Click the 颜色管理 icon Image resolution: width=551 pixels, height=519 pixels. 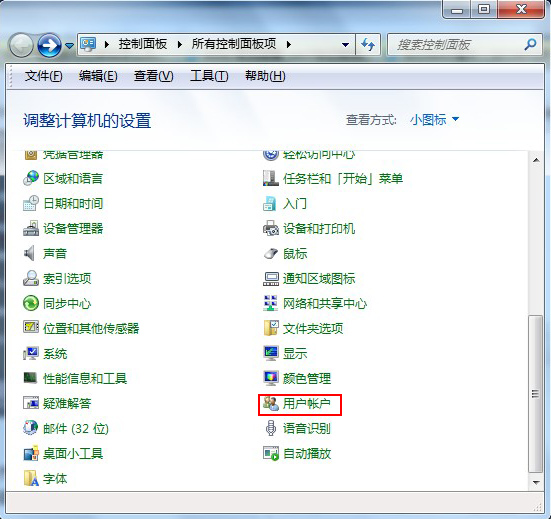point(271,378)
